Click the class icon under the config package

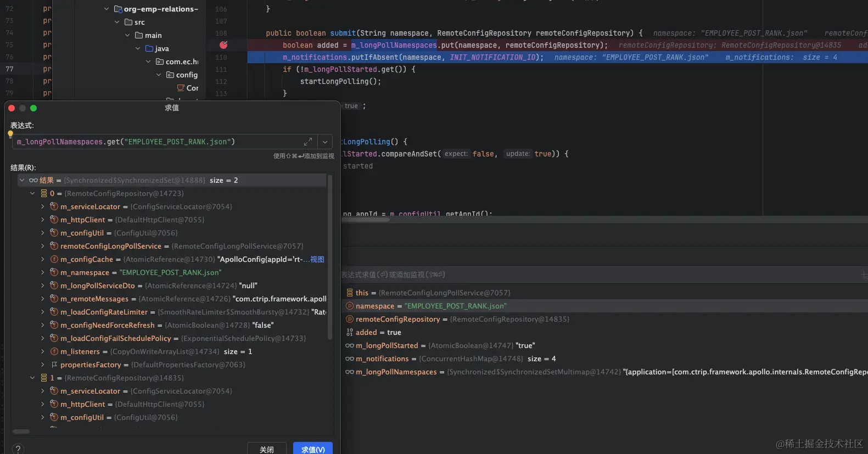181,88
